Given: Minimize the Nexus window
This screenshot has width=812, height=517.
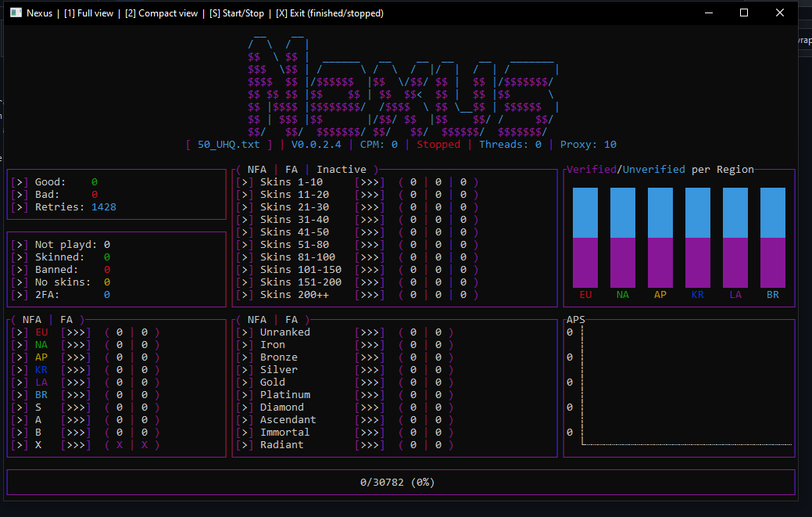Looking at the screenshot, I should pyautogui.click(x=708, y=13).
